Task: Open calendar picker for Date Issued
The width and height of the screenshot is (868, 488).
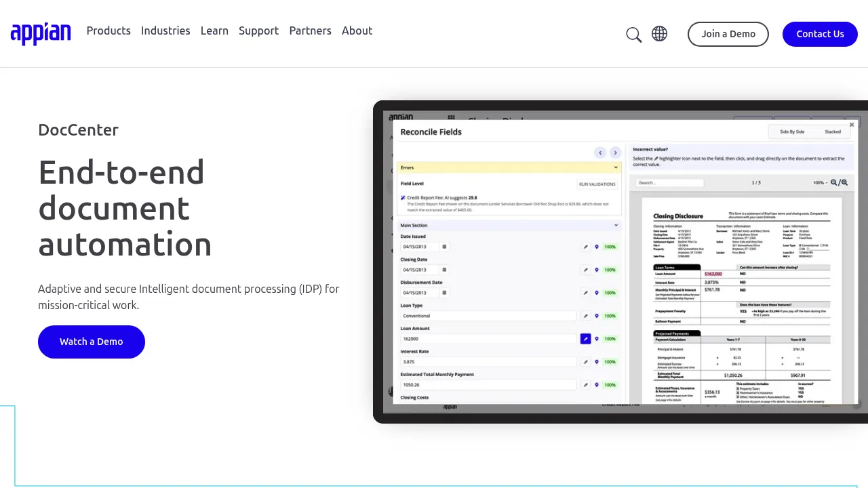Action: coord(445,247)
